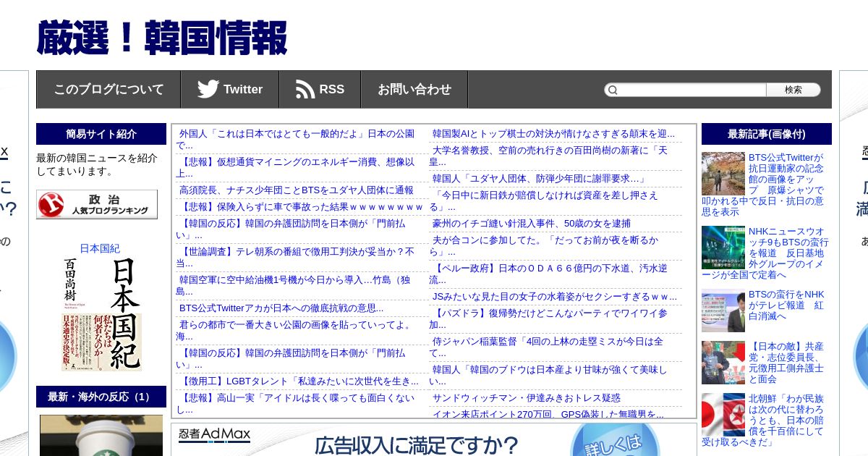Click the 詳しくは round ad button

coord(615,440)
